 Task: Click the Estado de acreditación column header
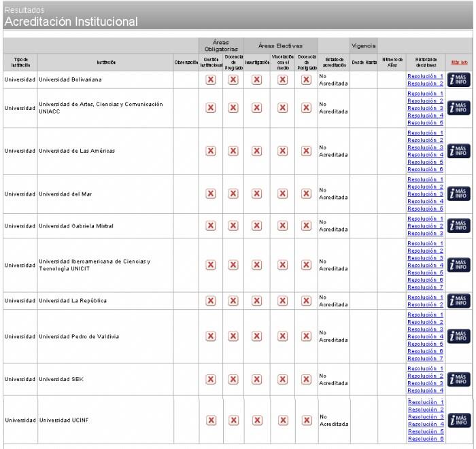(x=334, y=62)
